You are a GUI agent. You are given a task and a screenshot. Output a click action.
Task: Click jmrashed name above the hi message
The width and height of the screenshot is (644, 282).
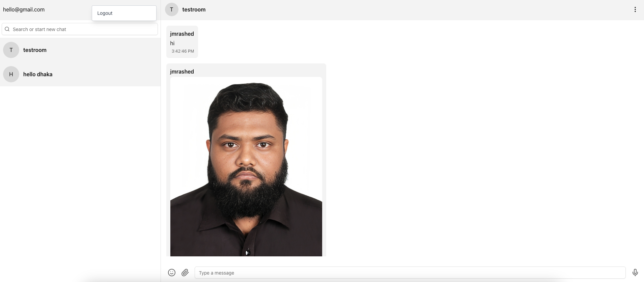pyautogui.click(x=182, y=34)
